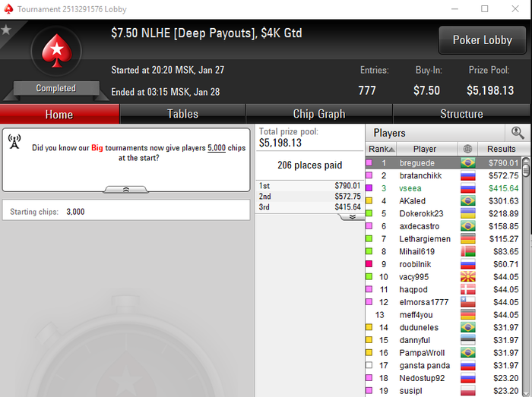Image resolution: width=532 pixels, height=397 pixels.
Task: Sort players by the Rank column
Action: [381, 149]
